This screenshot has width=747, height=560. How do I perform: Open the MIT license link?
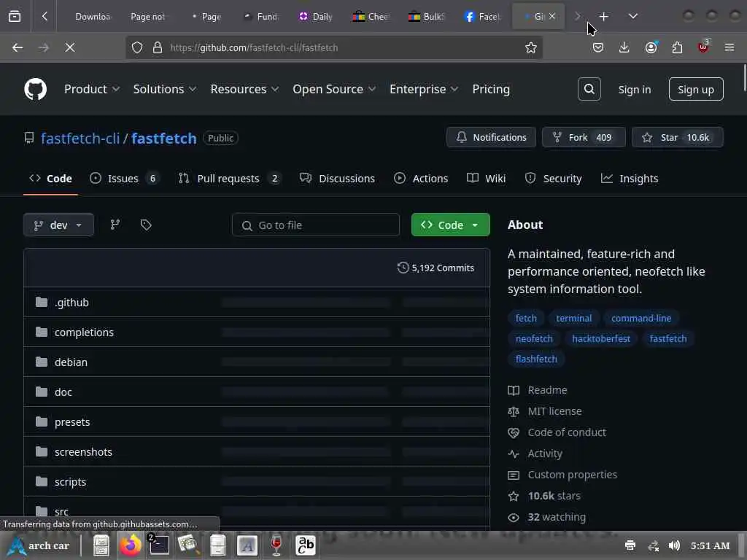click(x=554, y=411)
